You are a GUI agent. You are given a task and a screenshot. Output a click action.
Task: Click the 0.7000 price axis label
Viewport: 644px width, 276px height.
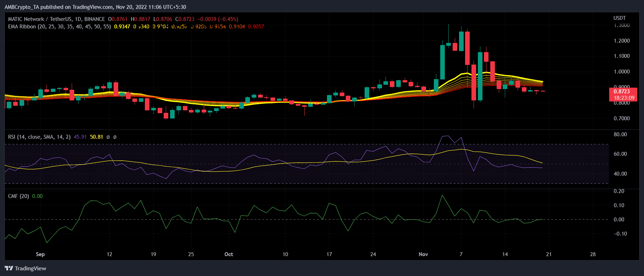[x=622, y=118]
